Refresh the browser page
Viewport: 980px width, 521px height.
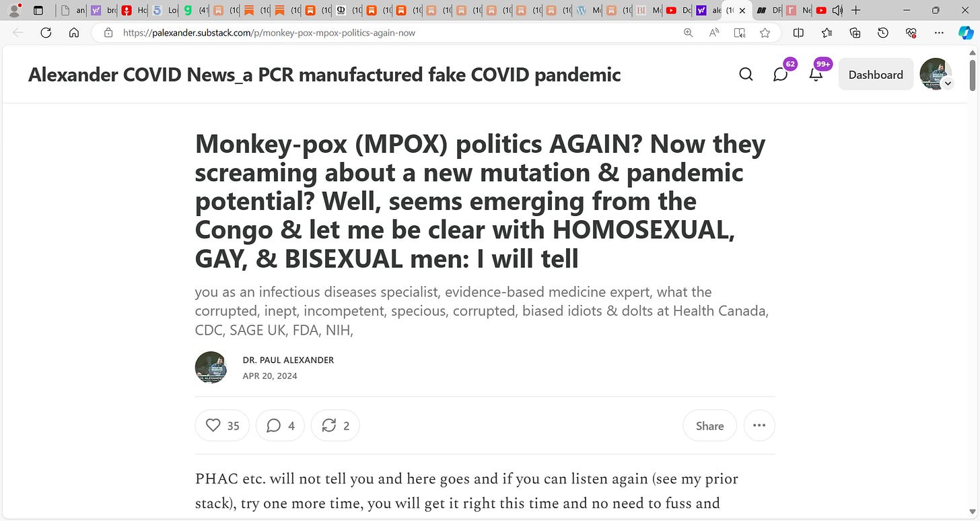coord(46,32)
